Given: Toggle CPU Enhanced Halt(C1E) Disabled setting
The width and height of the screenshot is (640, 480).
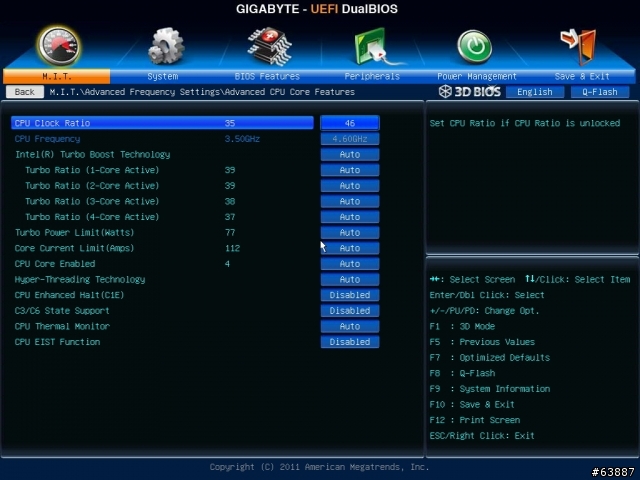Looking at the screenshot, I should click(x=350, y=295).
